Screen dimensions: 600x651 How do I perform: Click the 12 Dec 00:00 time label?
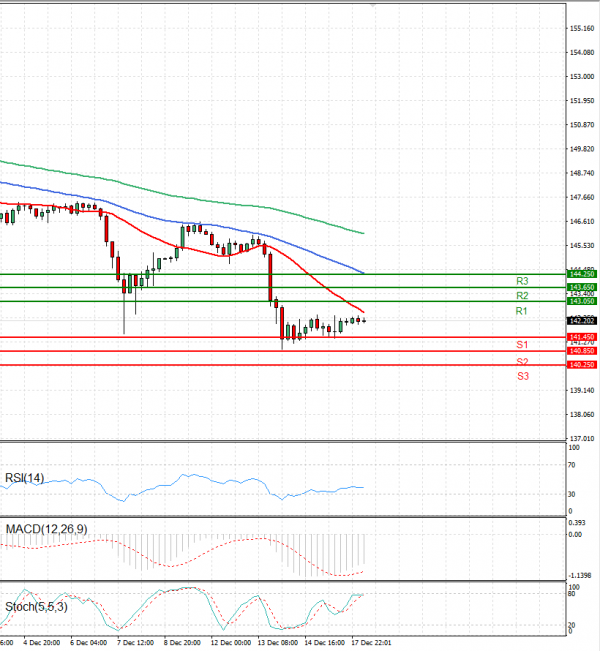click(231, 642)
